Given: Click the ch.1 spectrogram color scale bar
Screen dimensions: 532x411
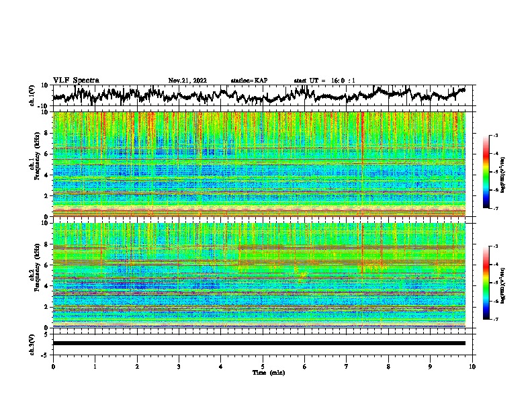Looking at the screenshot, I should pos(486,172).
